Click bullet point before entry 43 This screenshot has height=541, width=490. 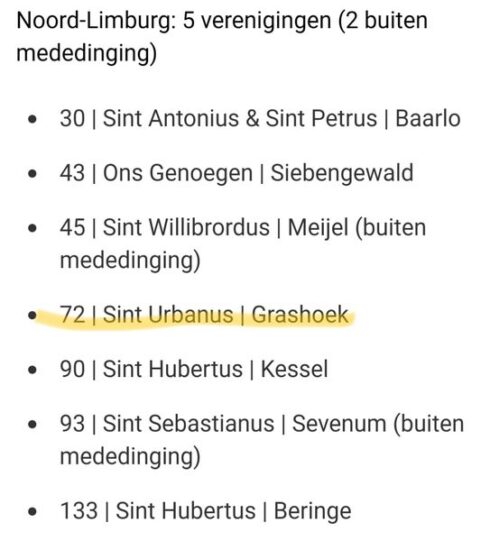coord(32,174)
